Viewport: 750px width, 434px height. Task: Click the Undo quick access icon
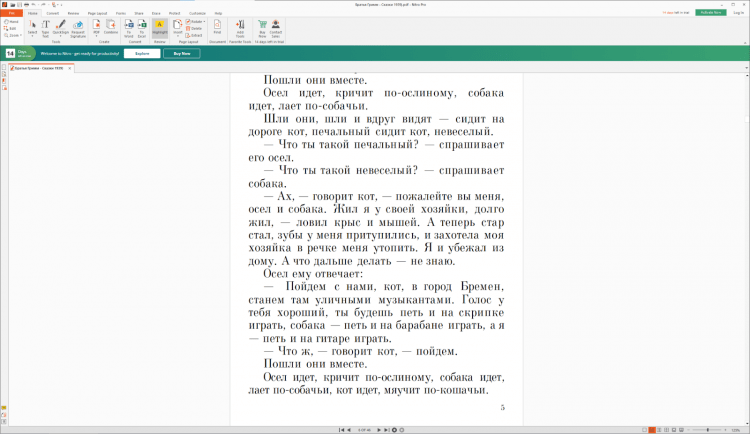34,5
